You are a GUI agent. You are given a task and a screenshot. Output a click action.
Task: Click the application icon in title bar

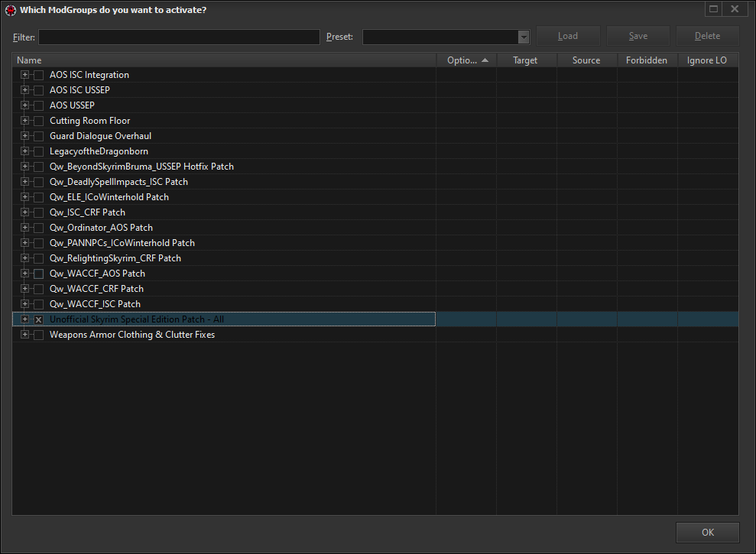(x=11, y=10)
